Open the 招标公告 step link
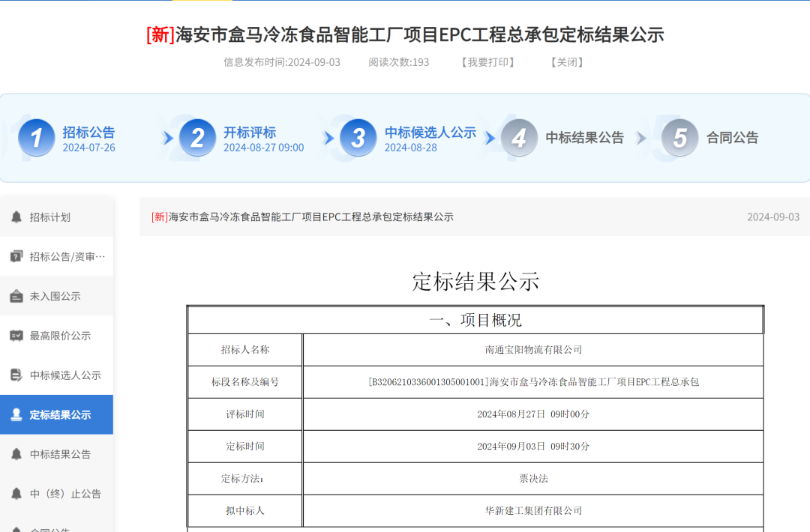 pyautogui.click(x=88, y=133)
